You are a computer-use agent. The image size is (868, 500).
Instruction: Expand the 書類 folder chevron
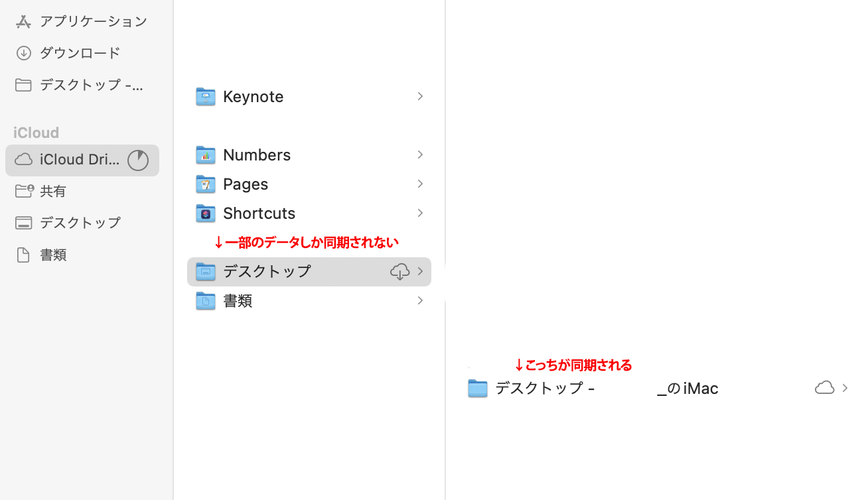tap(420, 301)
